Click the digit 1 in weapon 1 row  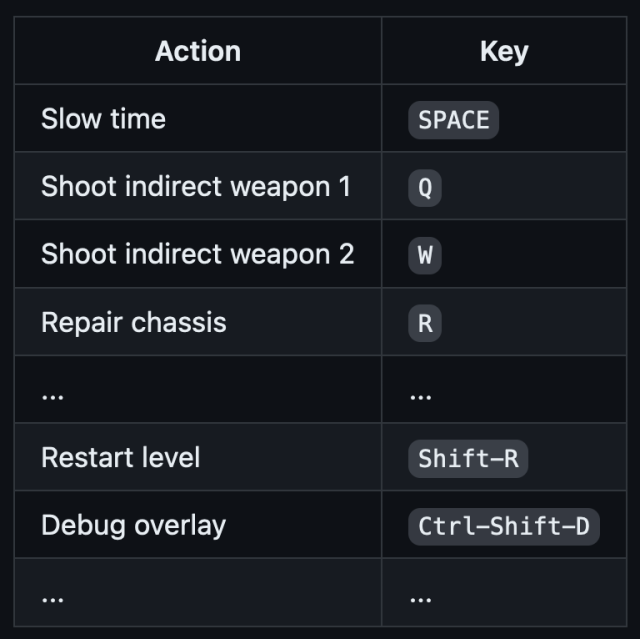pos(343,187)
